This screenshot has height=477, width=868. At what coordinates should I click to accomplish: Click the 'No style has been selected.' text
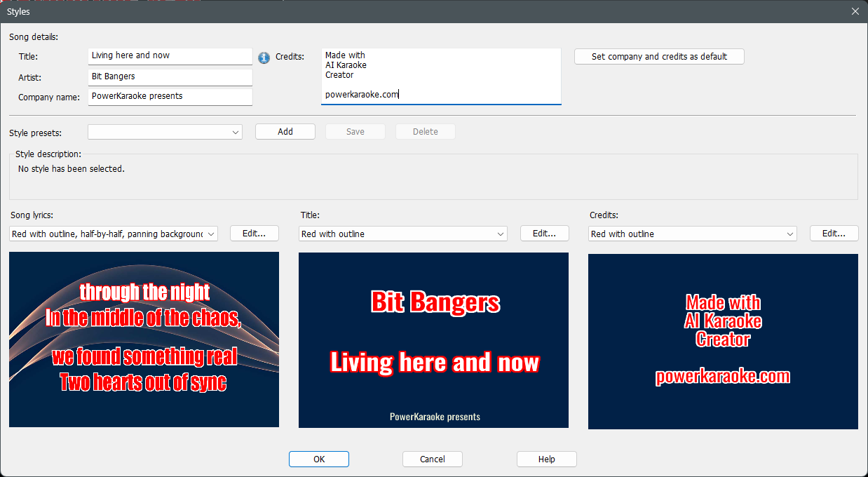tap(72, 169)
